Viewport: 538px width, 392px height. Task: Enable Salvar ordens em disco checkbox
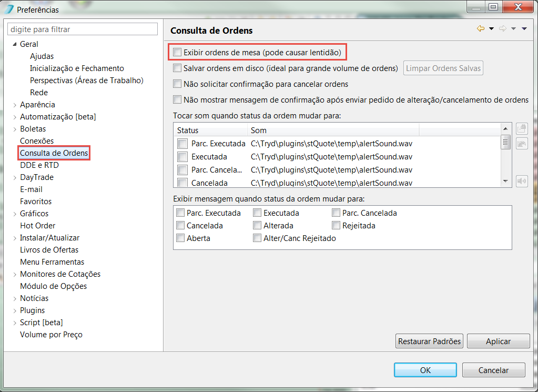click(177, 68)
